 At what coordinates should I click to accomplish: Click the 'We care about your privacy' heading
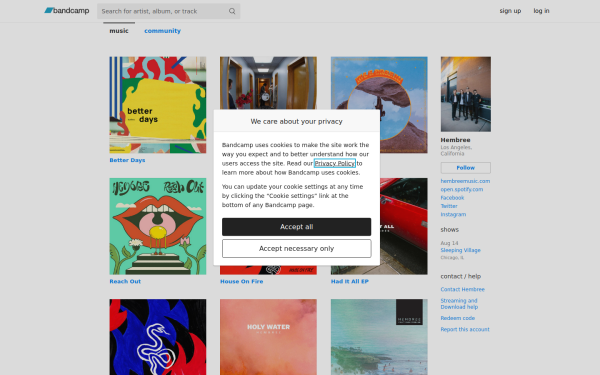tap(297, 121)
